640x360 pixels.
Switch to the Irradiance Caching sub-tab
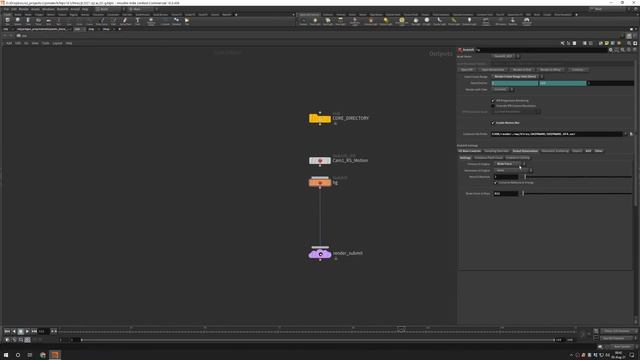click(x=518, y=158)
